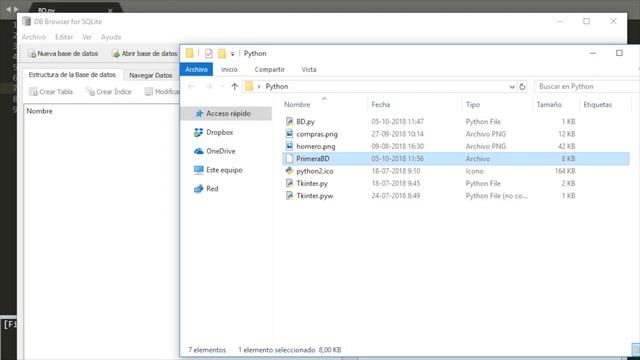This screenshot has width=640, height=360.
Task: Click Python File (no co... type cell
Action: coord(496,196)
